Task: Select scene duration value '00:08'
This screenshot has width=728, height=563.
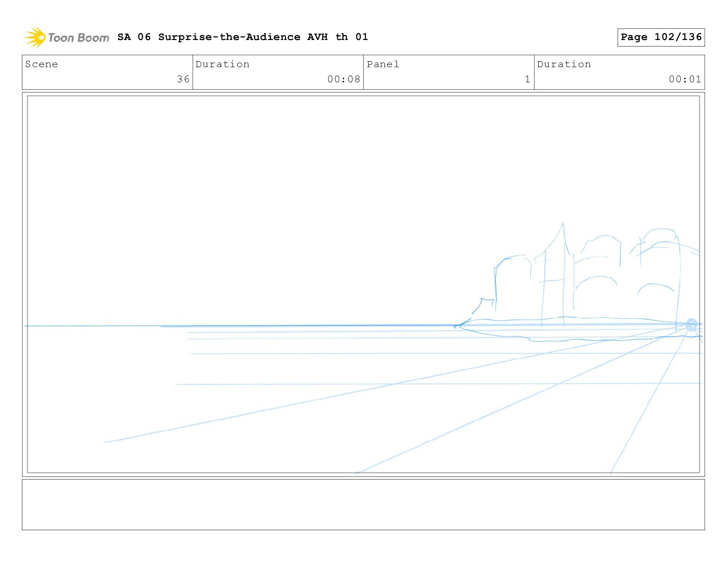Action: [x=344, y=79]
